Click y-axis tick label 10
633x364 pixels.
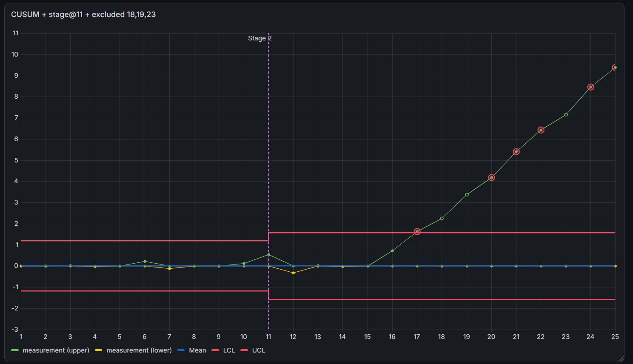[x=15, y=54]
